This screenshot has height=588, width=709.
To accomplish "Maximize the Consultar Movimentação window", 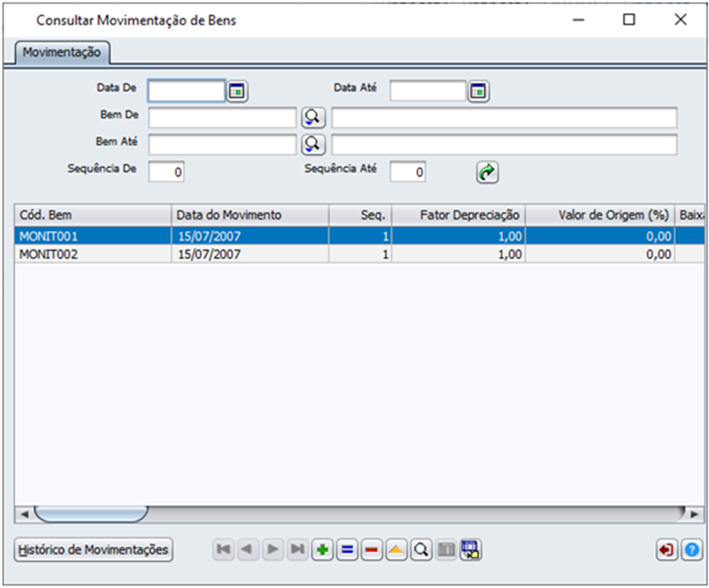I will (x=629, y=19).
